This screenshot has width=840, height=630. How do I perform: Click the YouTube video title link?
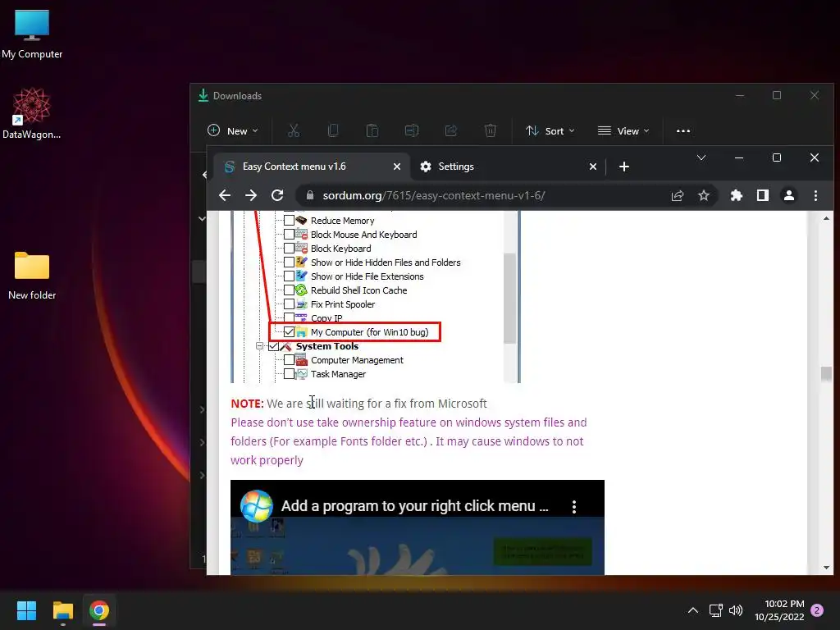[x=414, y=505]
